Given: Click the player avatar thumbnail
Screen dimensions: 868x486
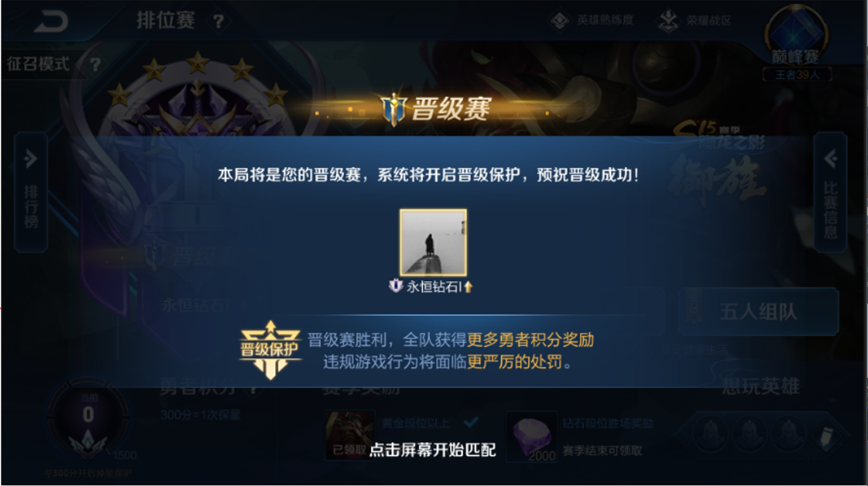Looking at the screenshot, I should tap(433, 242).
